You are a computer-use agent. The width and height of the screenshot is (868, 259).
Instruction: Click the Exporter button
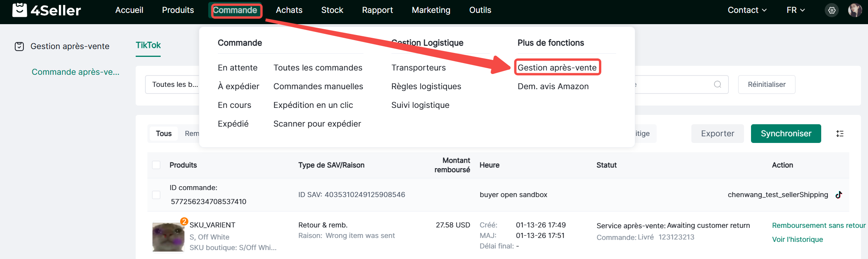coord(717,134)
